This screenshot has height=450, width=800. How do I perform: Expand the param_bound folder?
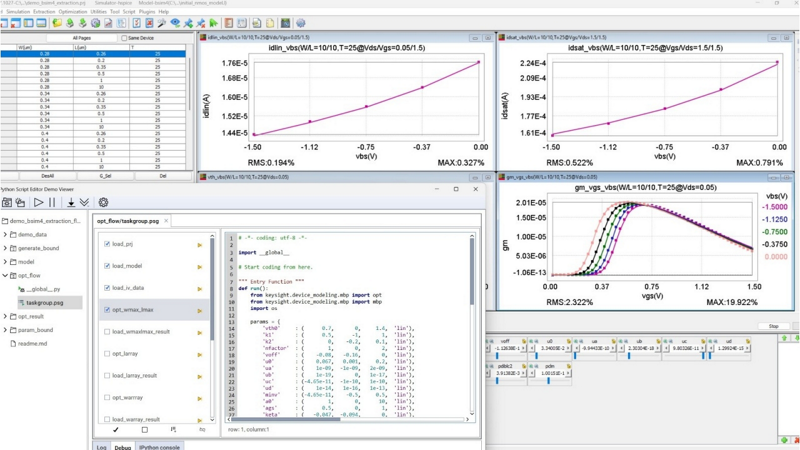point(5,330)
